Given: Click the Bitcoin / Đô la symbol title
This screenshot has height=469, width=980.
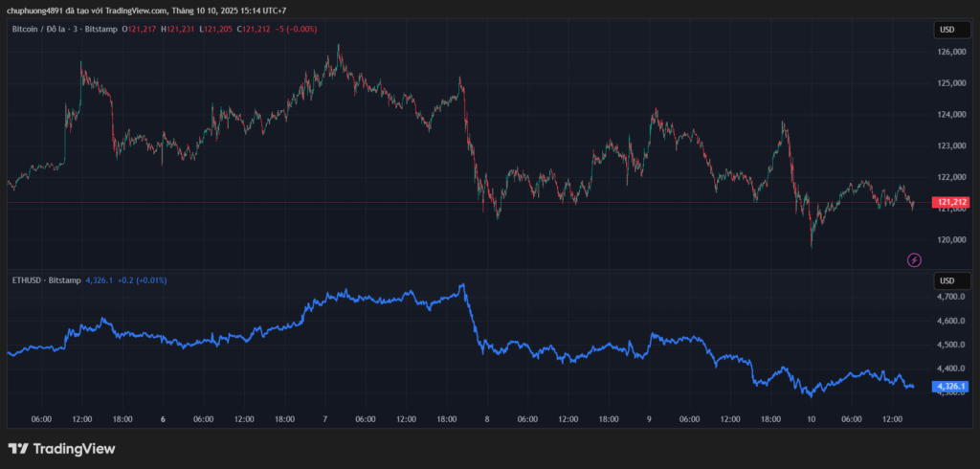Looking at the screenshot, I should click(44, 29).
